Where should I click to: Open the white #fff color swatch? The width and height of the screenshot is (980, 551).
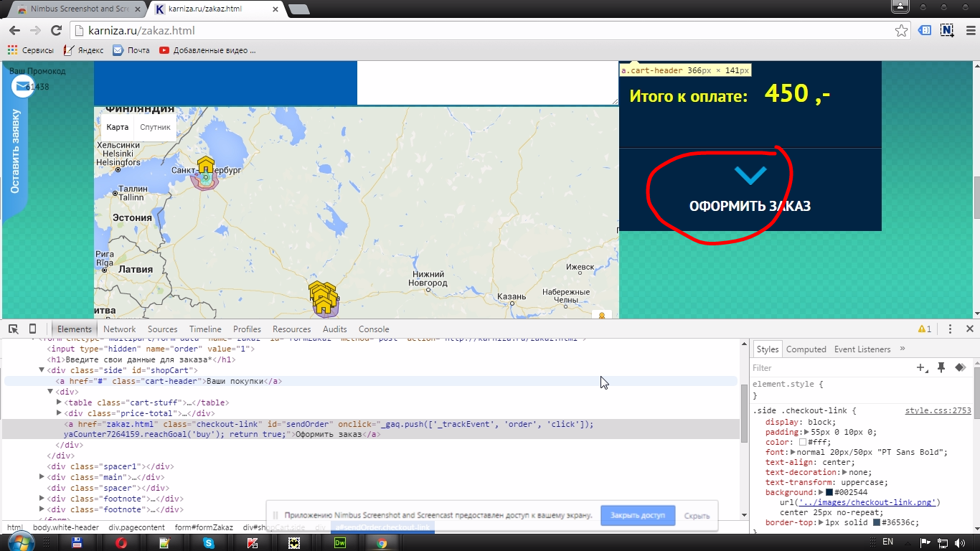803,443
